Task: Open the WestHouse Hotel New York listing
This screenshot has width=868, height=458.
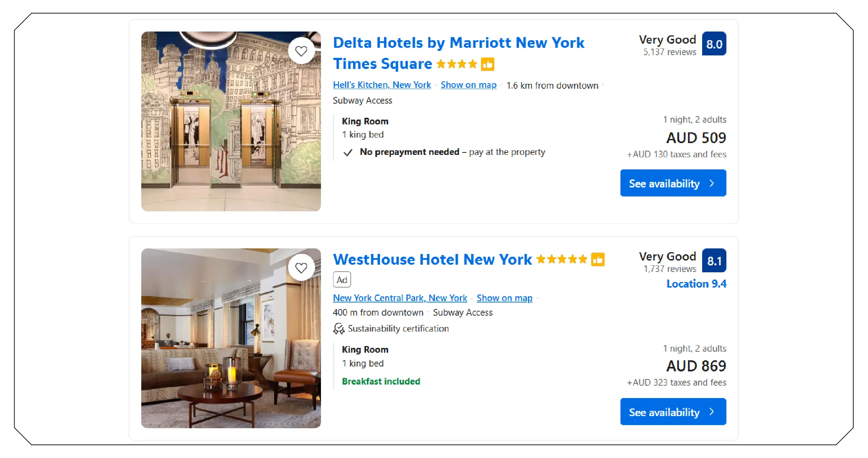Action: click(x=432, y=259)
